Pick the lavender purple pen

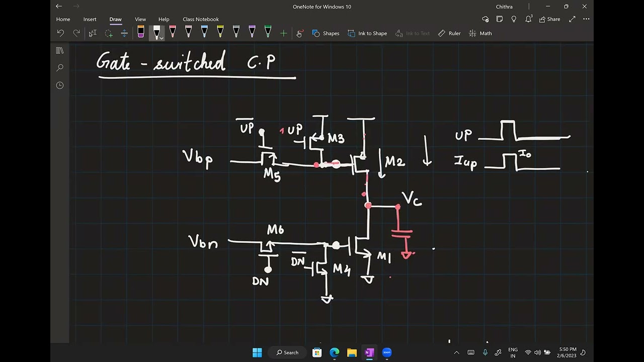click(x=252, y=32)
